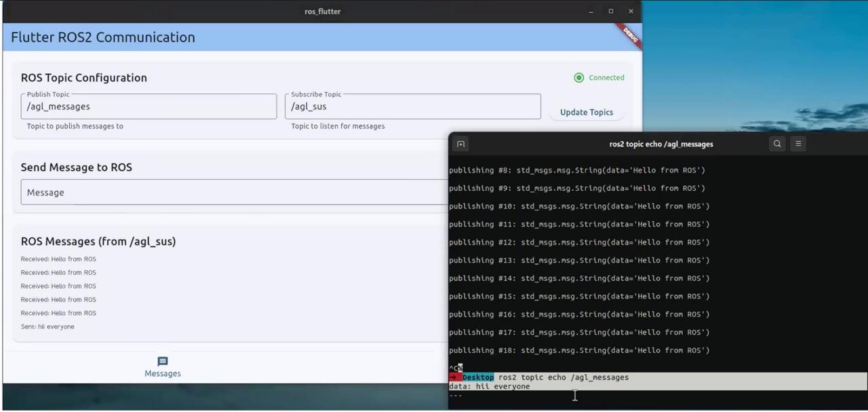
Task: Focus the Subscribe Topic field containing /agl_sus
Action: point(412,107)
